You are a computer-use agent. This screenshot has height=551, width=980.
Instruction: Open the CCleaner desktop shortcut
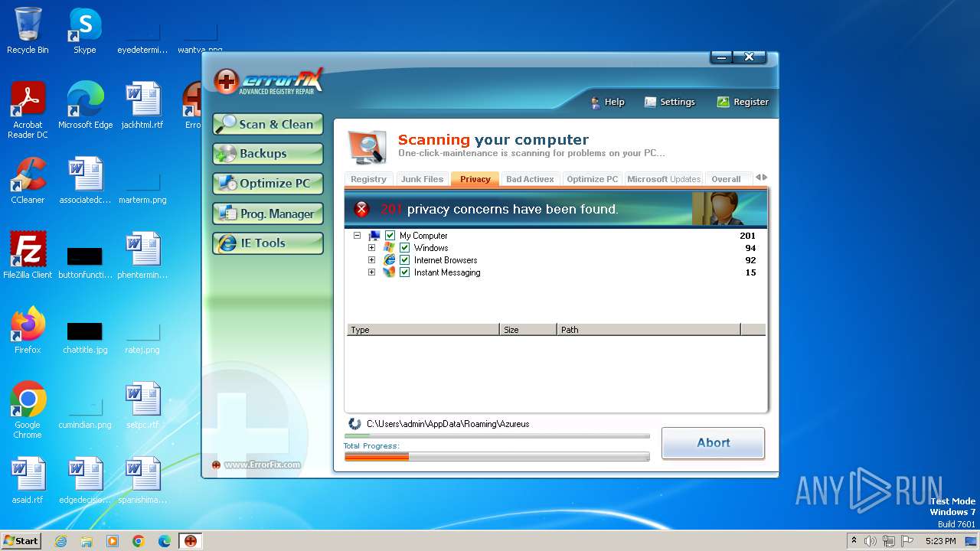[28, 181]
